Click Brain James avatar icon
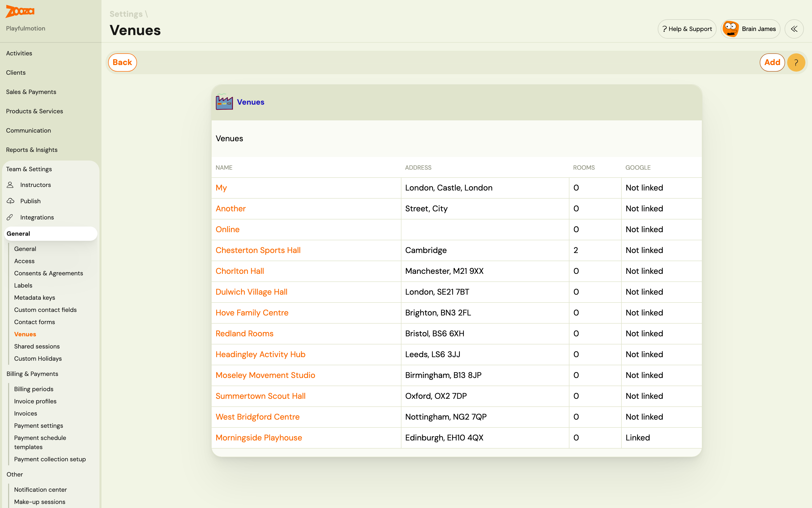Screen dimensions: 812x508 click(x=731, y=29)
